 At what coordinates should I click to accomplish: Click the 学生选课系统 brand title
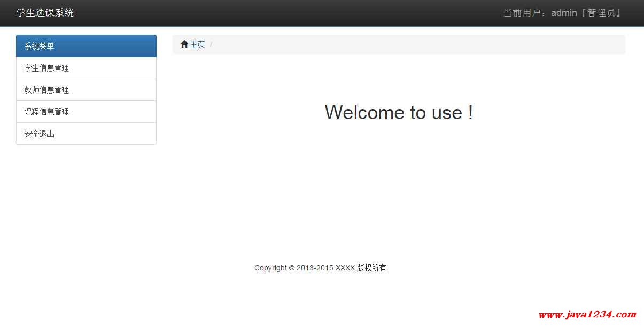click(x=45, y=13)
